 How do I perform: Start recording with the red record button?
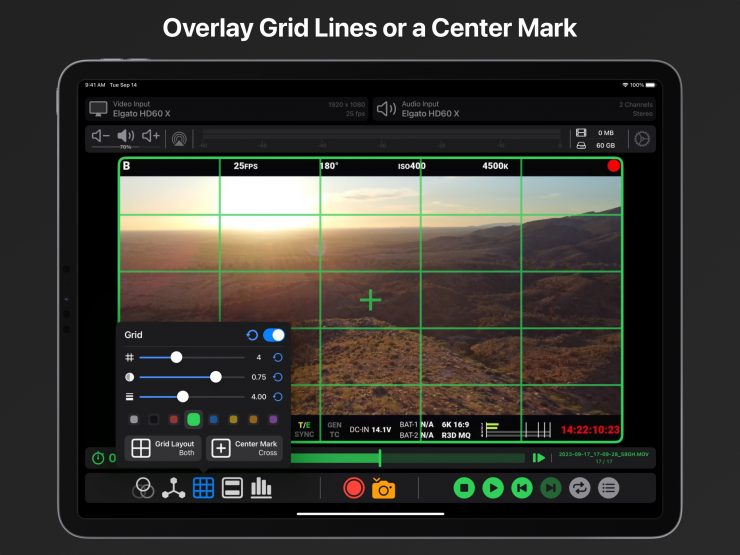pyautogui.click(x=353, y=488)
